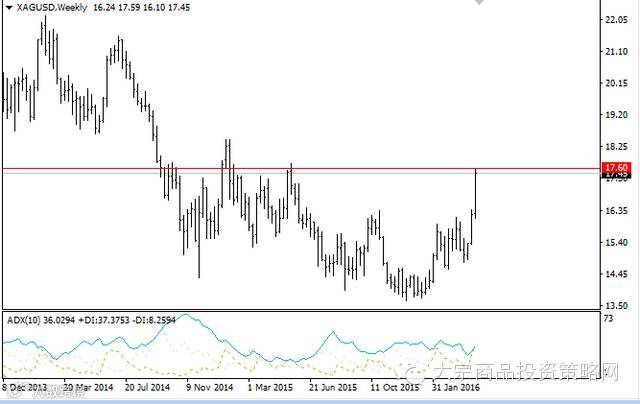This screenshot has height=404, width=640.
Task: Click the 73 indicator scale value
Action: click(x=608, y=318)
